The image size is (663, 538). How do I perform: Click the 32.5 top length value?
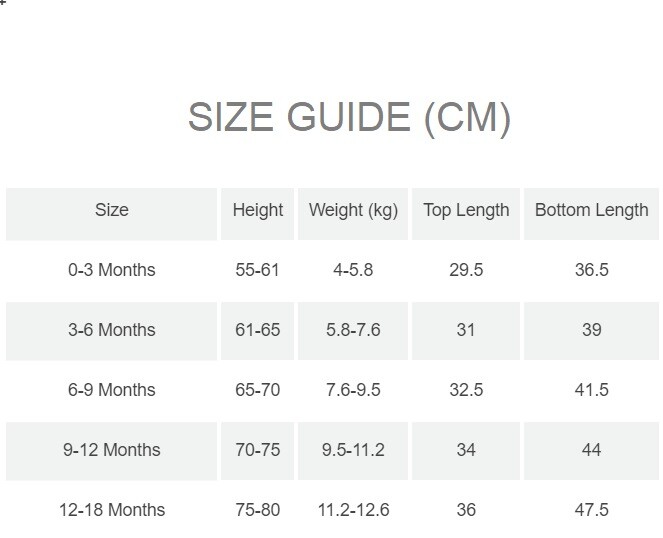(466, 390)
